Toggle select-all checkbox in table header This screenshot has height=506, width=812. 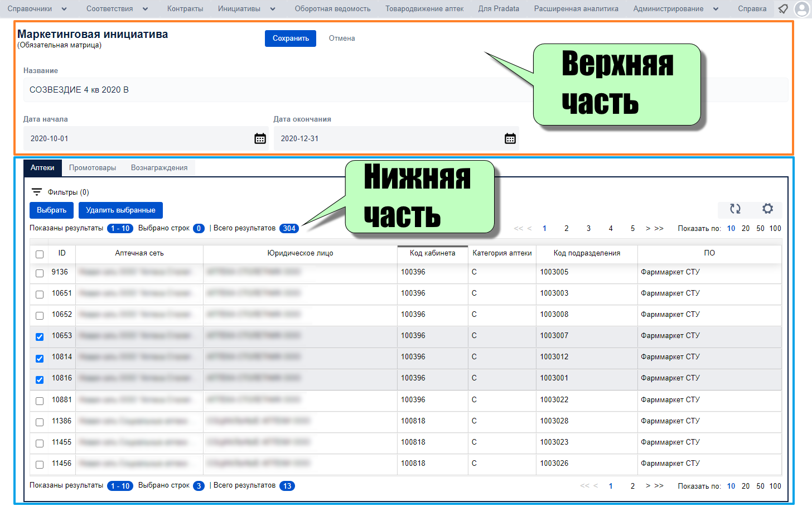click(40, 254)
